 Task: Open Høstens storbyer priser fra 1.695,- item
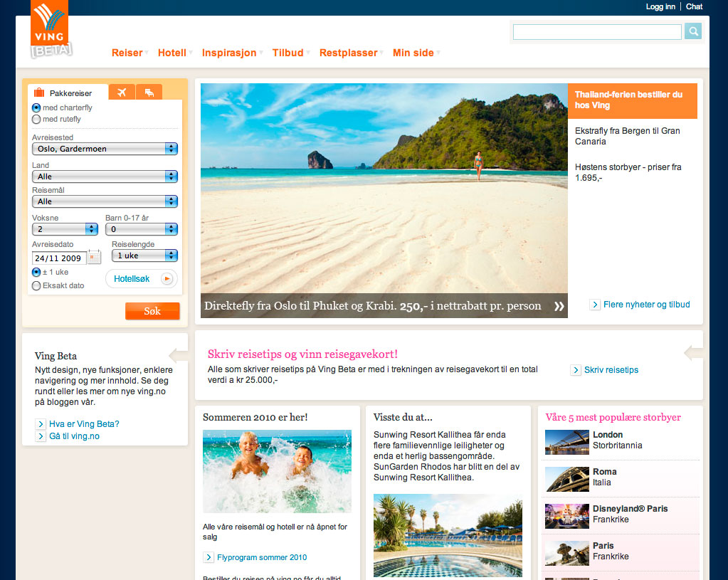point(628,172)
